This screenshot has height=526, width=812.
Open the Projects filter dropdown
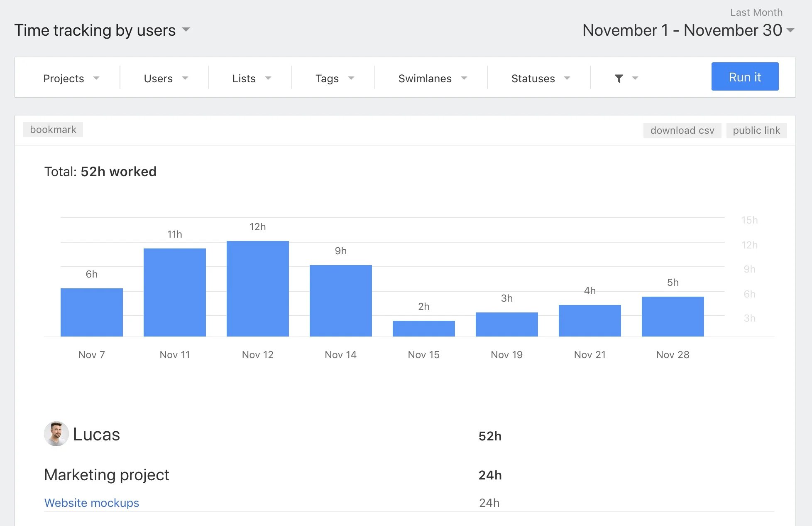click(71, 79)
